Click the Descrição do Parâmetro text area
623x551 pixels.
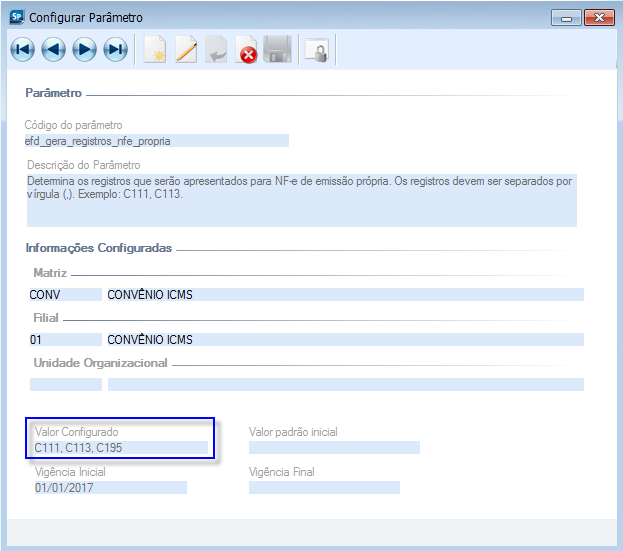coord(302,200)
